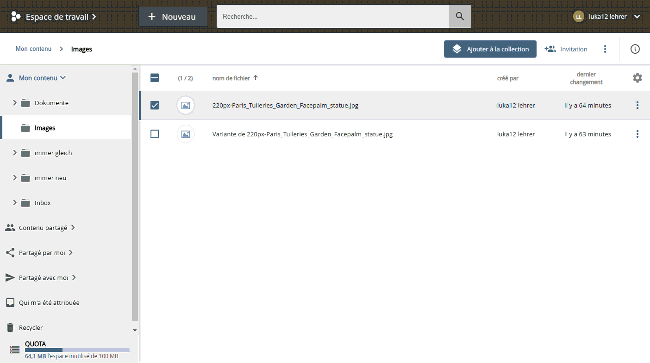Click image thumbnail icon of Variante file
650x363 pixels.
185,134
